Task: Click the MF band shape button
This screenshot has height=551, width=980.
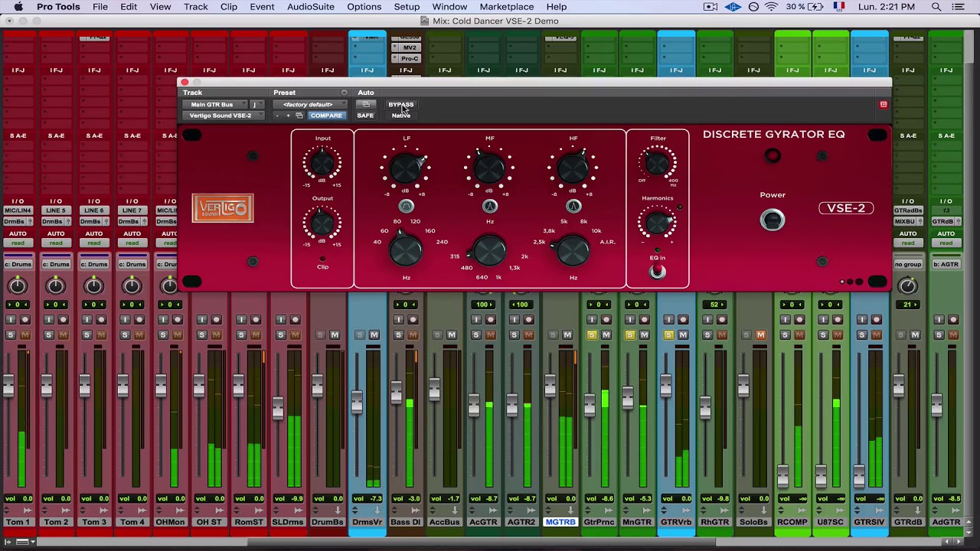Action: click(490, 207)
